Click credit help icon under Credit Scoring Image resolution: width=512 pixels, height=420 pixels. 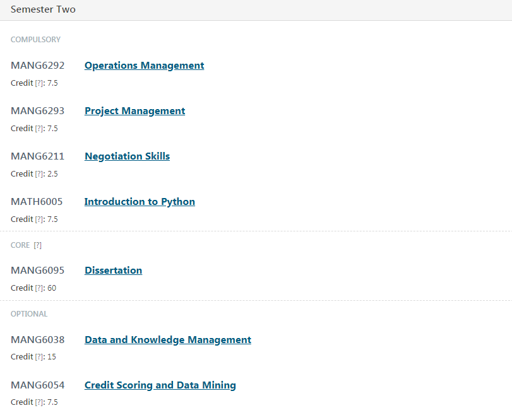click(x=39, y=402)
